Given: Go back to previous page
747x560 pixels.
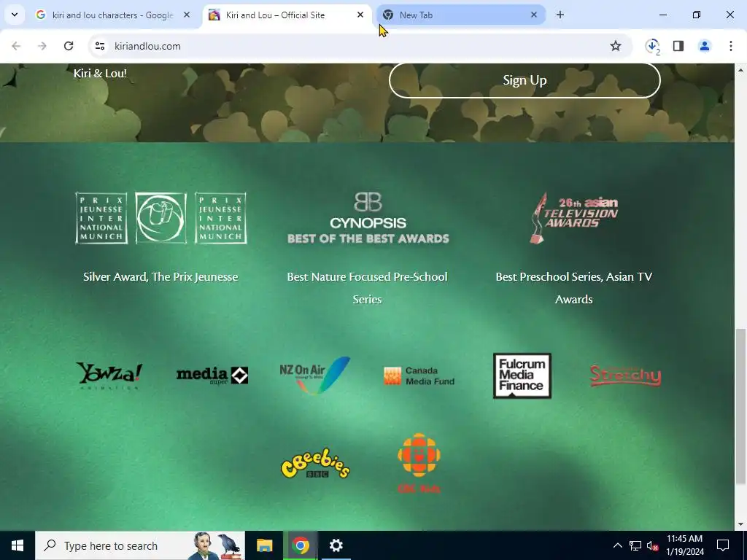Looking at the screenshot, I should coord(16,46).
